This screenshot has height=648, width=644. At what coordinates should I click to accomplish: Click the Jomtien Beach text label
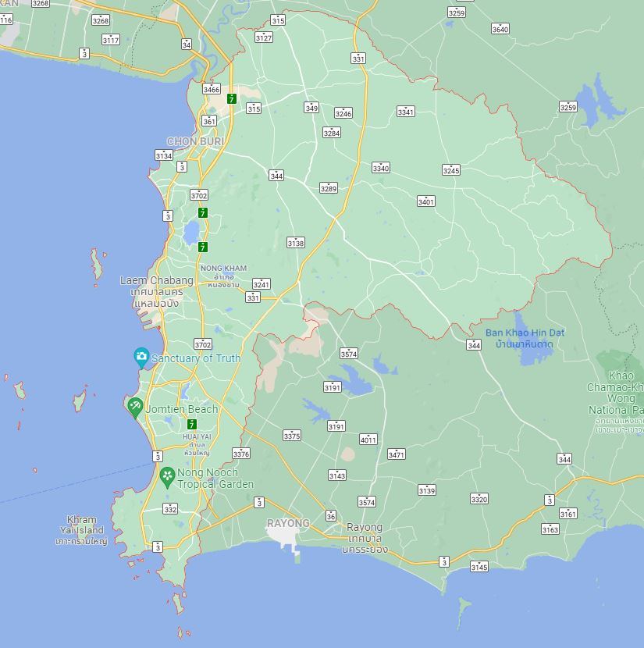[182, 409]
